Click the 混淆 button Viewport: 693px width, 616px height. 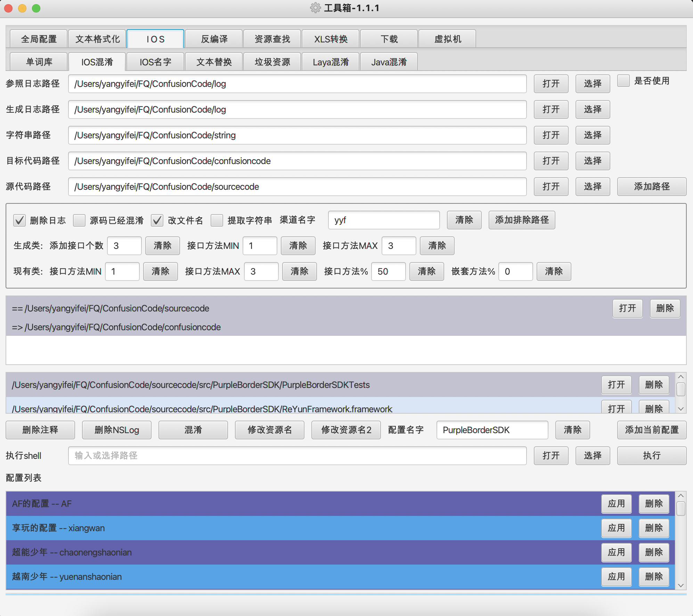193,430
